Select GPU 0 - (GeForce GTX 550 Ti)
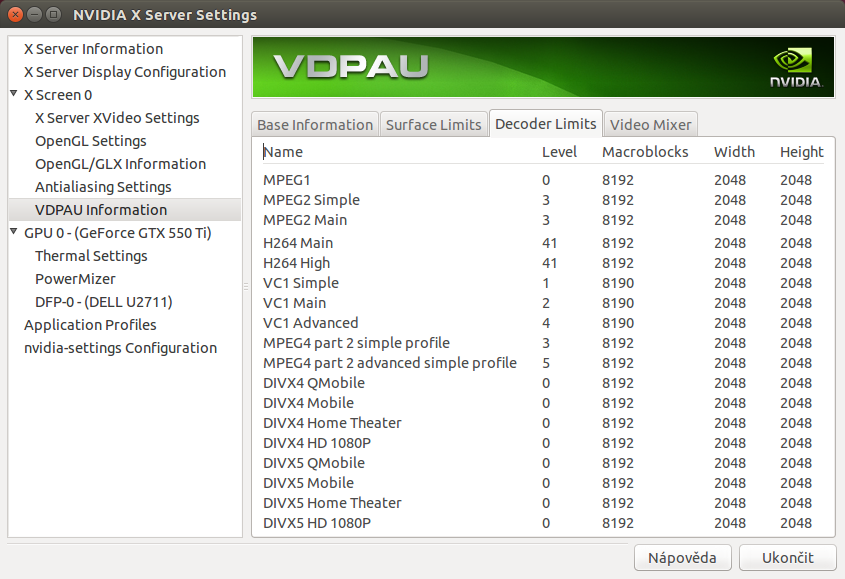 (117, 233)
